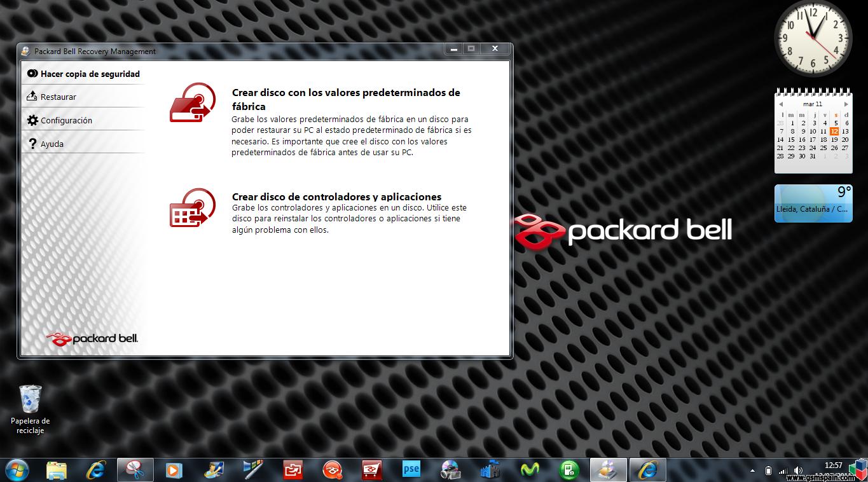Launch Windows Media Player from taskbar
Screen dimensions: 868x482
point(174,470)
